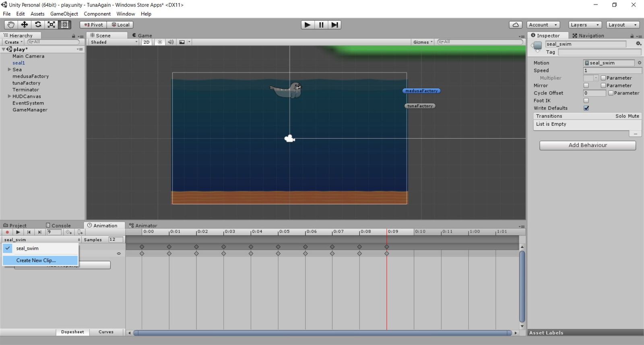This screenshot has height=345, width=644.
Task: Select the Rect transform tool
Action: click(64, 25)
